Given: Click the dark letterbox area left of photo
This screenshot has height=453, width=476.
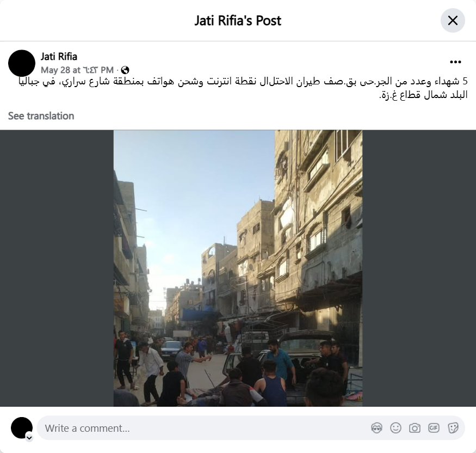Looking at the screenshot, I should click(57, 268).
